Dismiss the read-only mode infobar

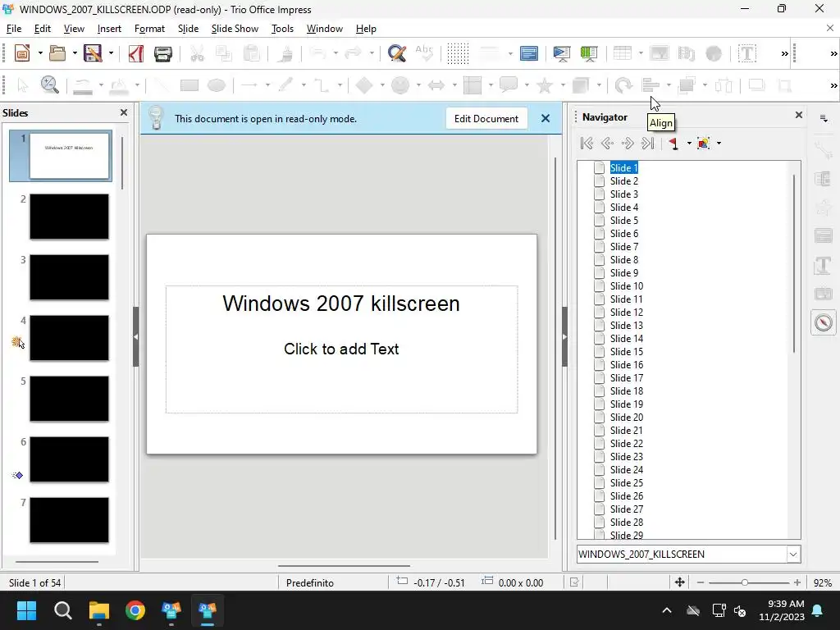tap(546, 118)
